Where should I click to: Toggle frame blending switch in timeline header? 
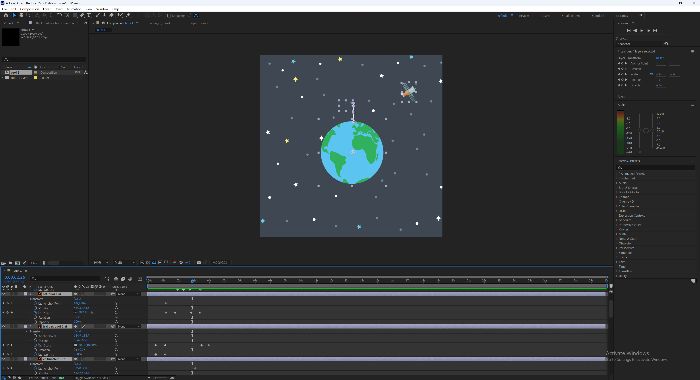click(123, 279)
